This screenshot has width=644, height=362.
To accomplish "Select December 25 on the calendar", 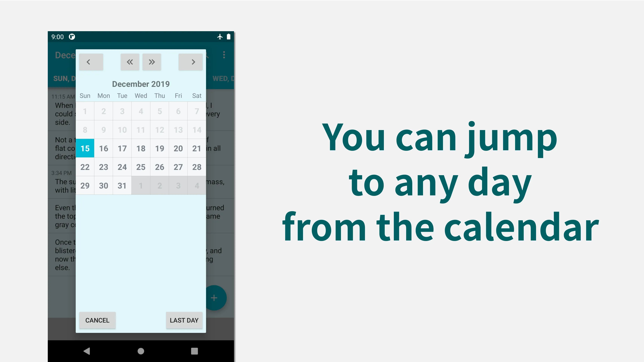I will point(141,167).
